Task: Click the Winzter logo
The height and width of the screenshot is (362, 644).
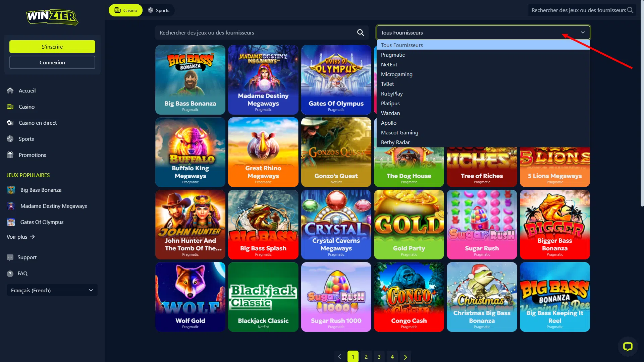Action: click(x=52, y=17)
